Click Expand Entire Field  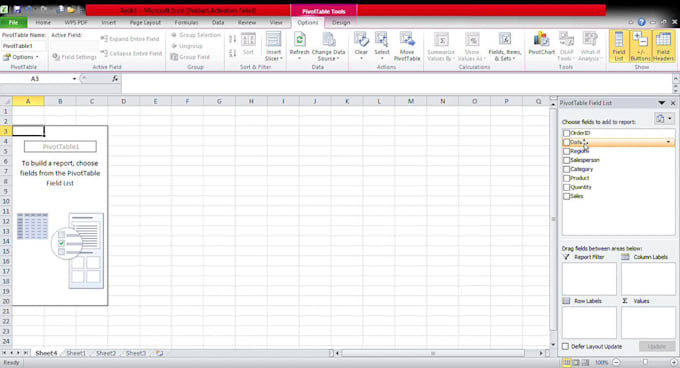coord(130,39)
